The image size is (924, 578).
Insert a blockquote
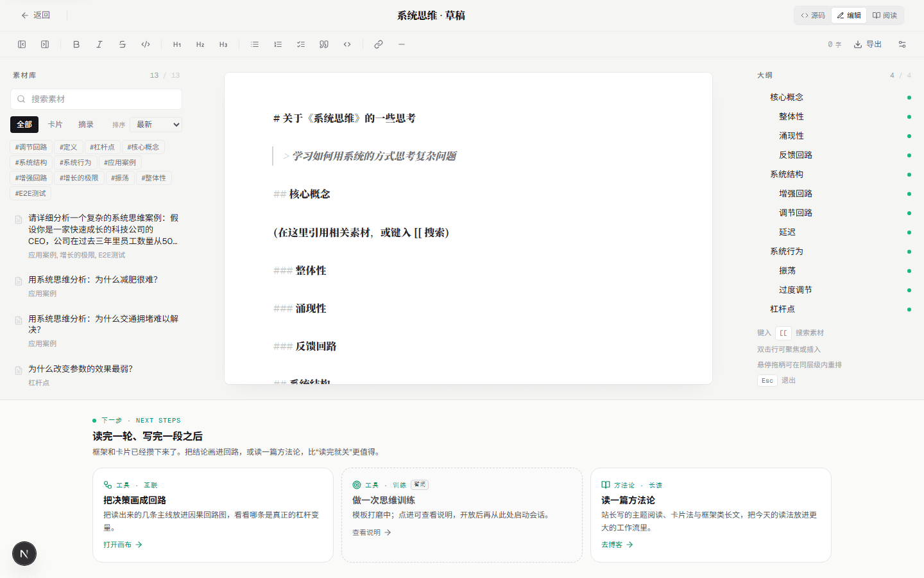[x=324, y=44]
